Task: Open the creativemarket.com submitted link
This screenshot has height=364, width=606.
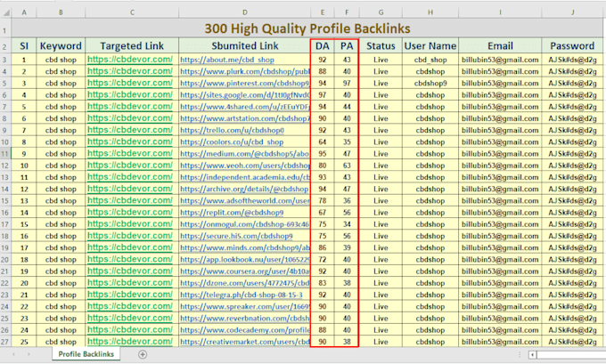Action: point(245,342)
